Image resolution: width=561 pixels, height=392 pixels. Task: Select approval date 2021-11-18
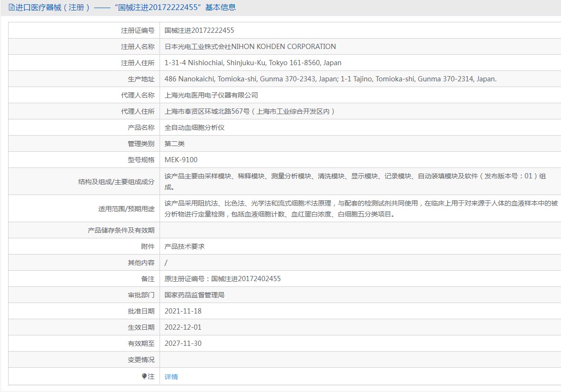183,311
